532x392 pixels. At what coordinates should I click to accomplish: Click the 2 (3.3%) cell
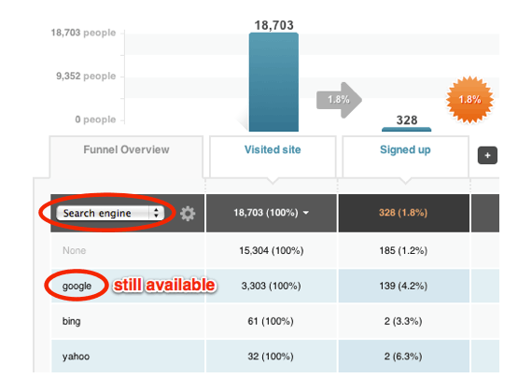(403, 321)
